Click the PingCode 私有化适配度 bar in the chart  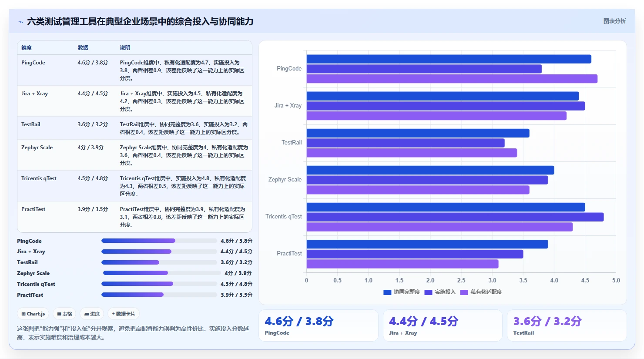coord(452,79)
